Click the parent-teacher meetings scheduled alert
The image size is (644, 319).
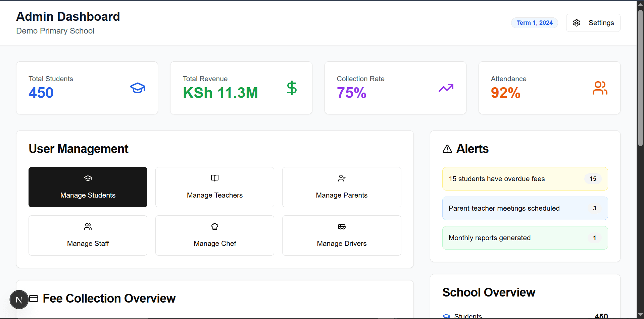[525, 208]
